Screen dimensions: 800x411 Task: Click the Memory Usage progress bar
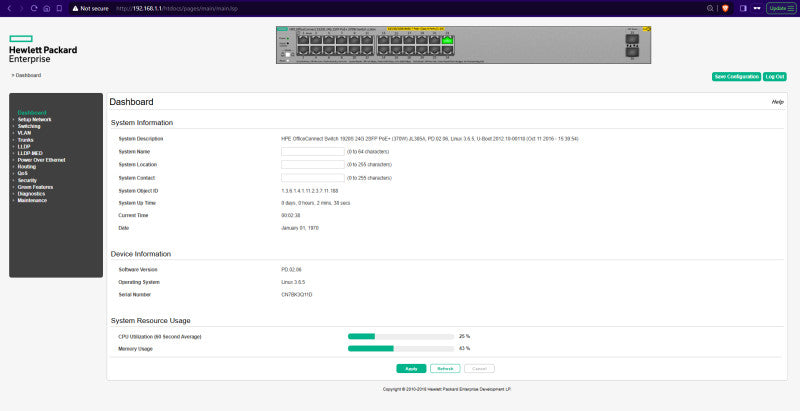[x=401, y=349]
